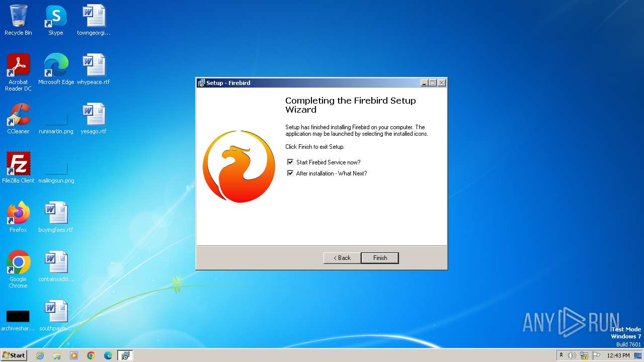This screenshot has height=362, width=644.
Task: Select the CCleaner desktop shortcut
Action: pyautogui.click(x=18, y=119)
